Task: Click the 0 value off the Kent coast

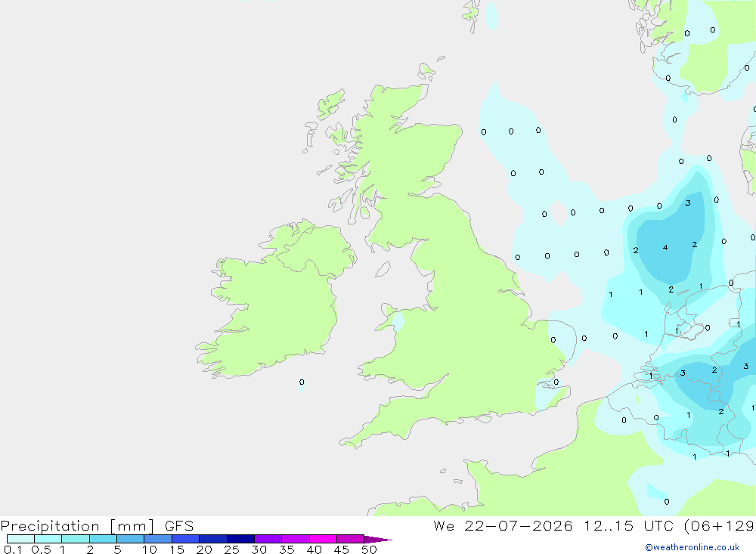Action: coord(556,382)
